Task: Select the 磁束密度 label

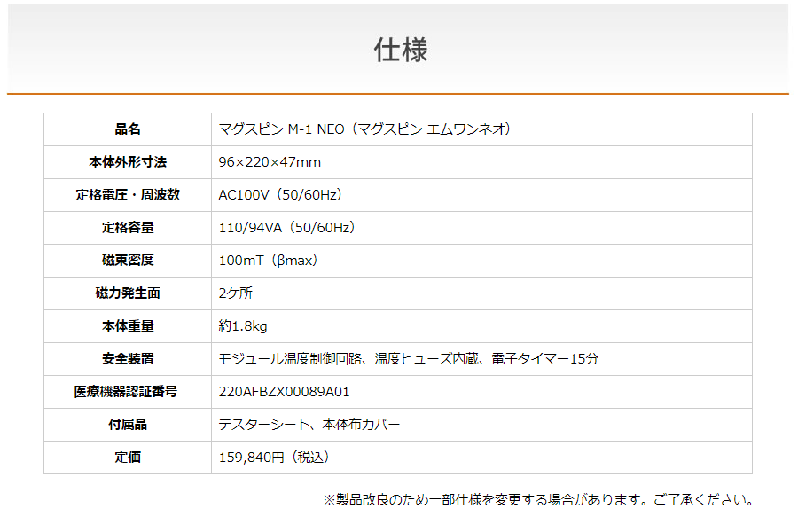Action: (x=128, y=260)
